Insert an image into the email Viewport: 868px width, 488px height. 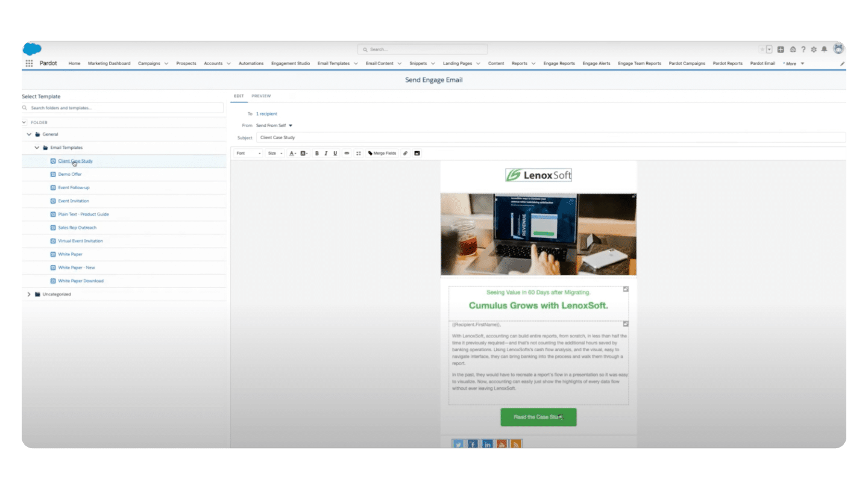coord(417,154)
